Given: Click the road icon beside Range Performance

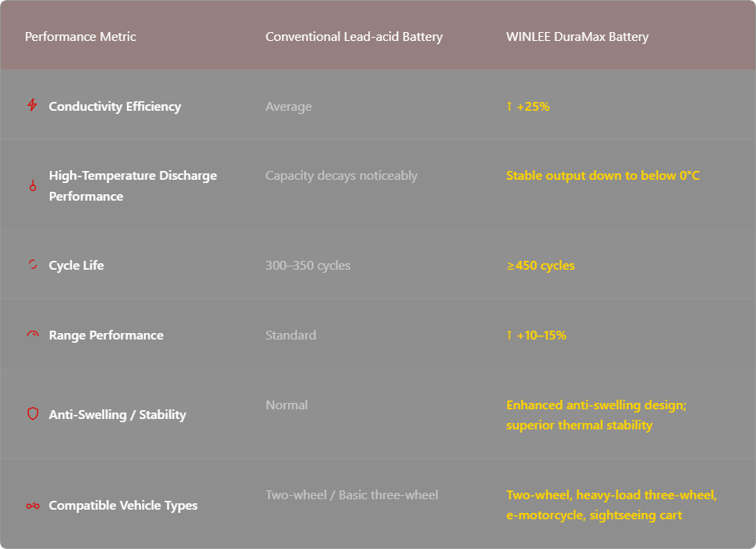Looking at the screenshot, I should click(31, 334).
